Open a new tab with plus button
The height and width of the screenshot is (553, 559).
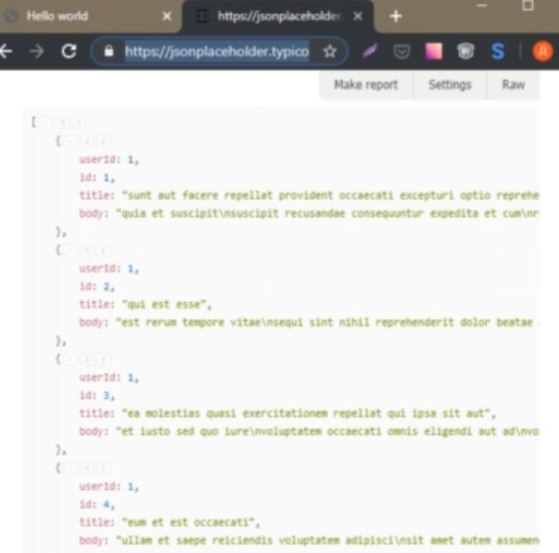[x=396, y=16]
